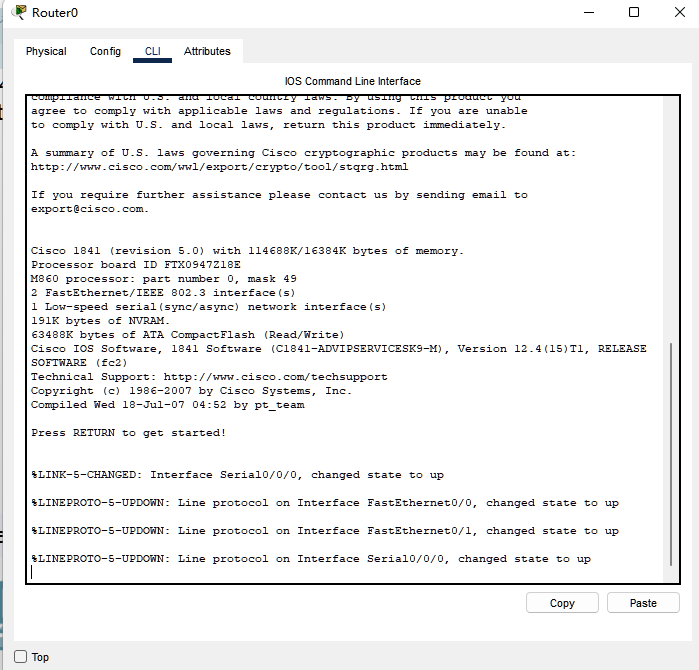699x670 pixels.
Task: Maximize the Router0 window
Action: tap(633, 12)
